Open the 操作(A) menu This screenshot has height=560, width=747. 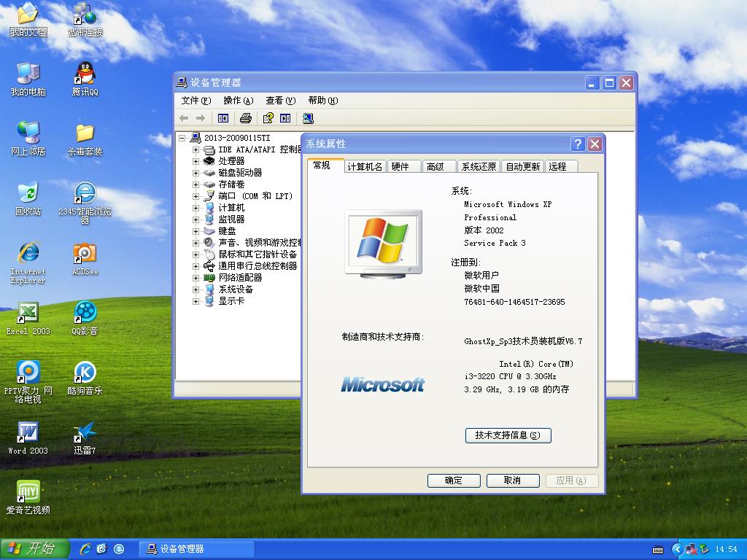pos(239,101)
